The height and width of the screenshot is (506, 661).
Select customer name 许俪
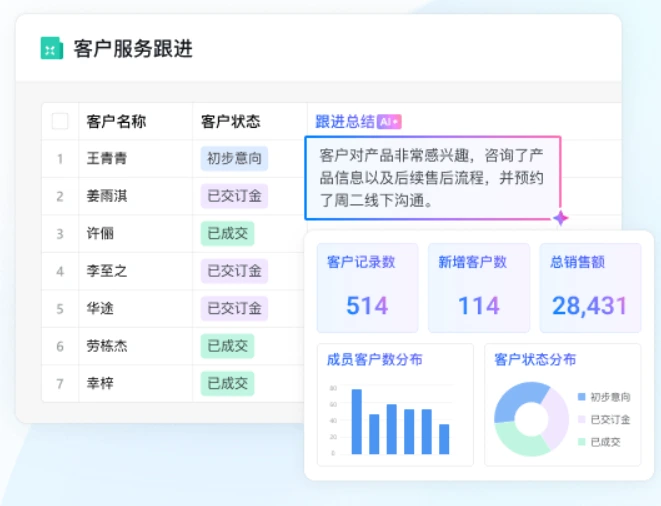tap(100, 234)
